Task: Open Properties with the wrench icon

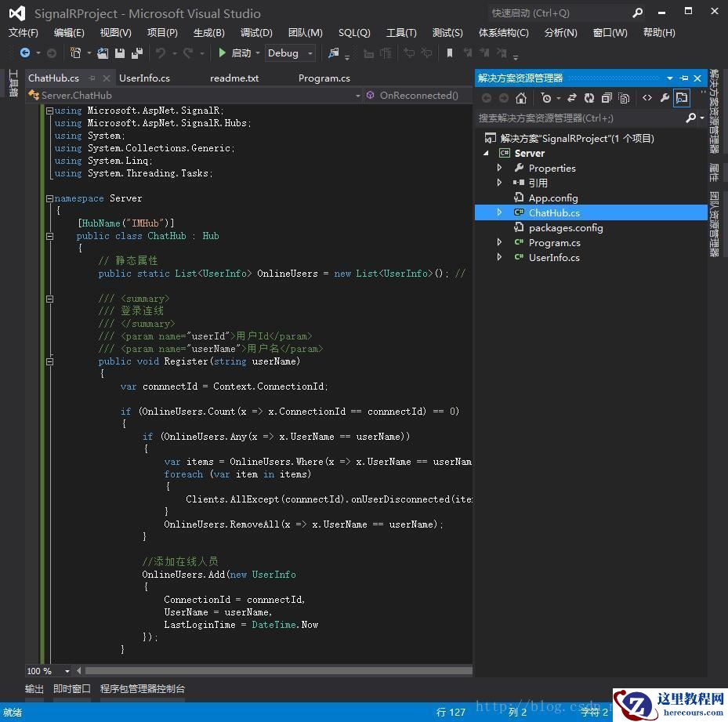Action: 665,98
